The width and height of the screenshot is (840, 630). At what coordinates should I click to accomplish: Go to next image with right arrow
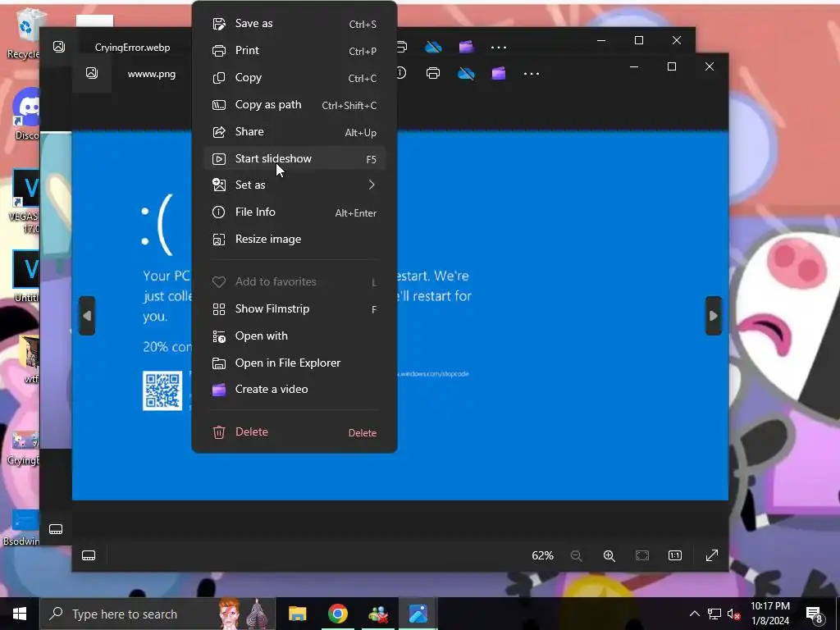(x=713, y=316)
